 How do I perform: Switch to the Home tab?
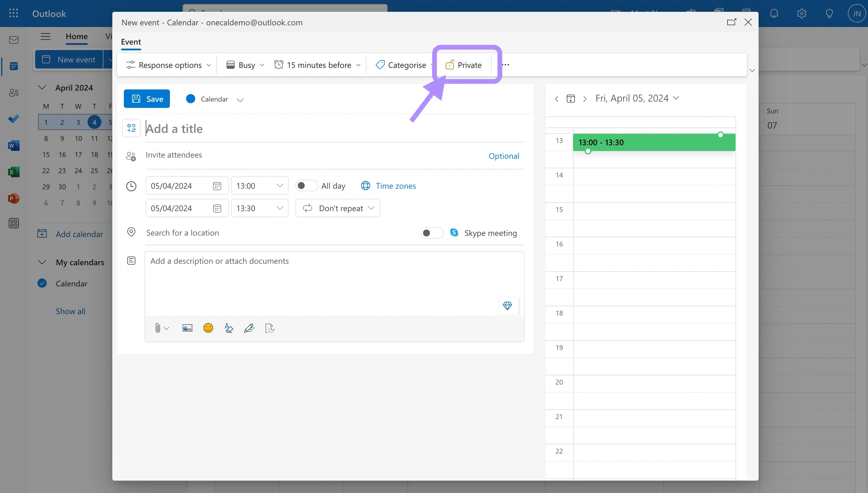tap(76, 37)
